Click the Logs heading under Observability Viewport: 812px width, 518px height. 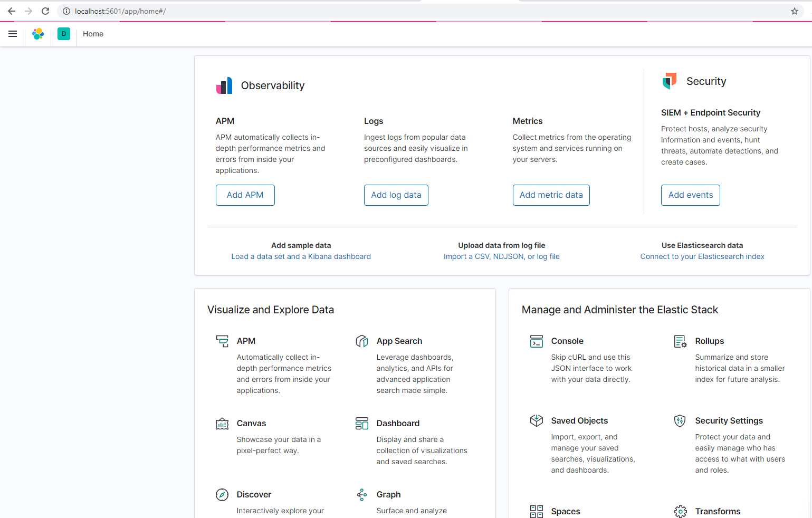click(x=374, y=121)
